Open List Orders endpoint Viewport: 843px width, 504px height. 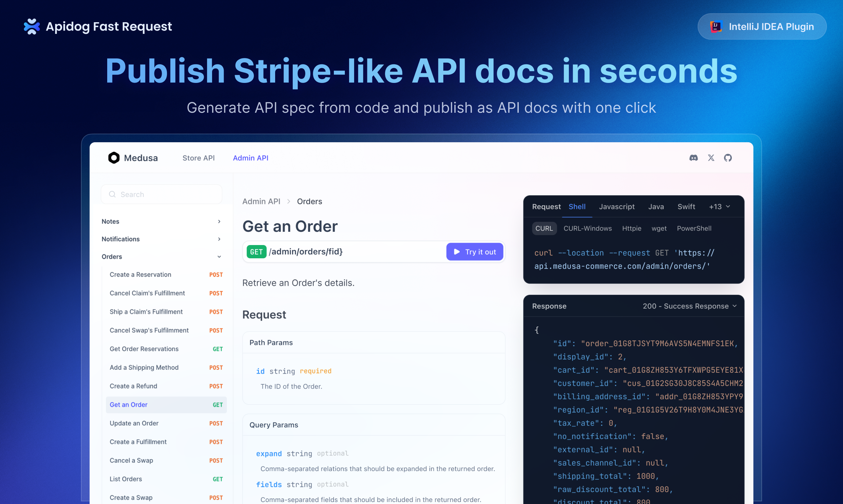[166, 479]
